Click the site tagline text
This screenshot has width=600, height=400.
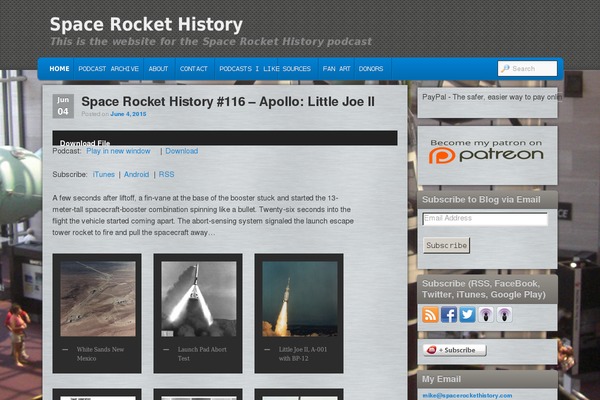pyautogui.click(x=211, y=41)
